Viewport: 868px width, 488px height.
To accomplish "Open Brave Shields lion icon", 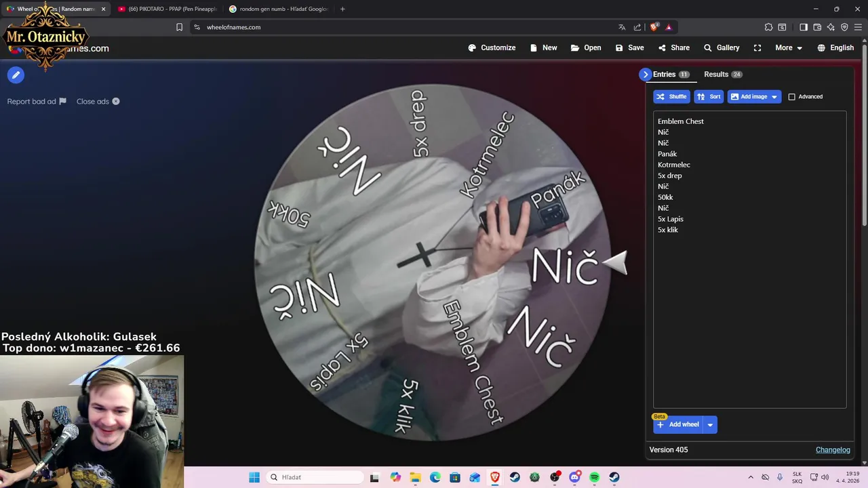I will (x=654, y=27).
